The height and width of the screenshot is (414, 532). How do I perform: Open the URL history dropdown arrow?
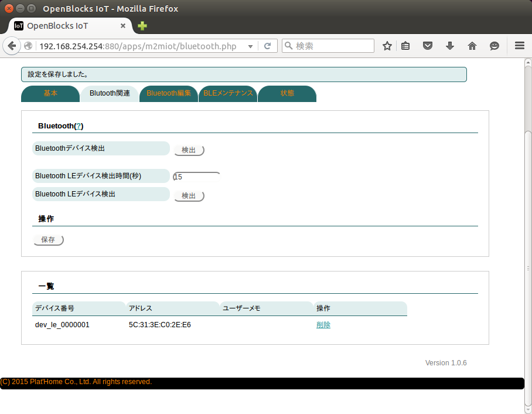point(250,46)
